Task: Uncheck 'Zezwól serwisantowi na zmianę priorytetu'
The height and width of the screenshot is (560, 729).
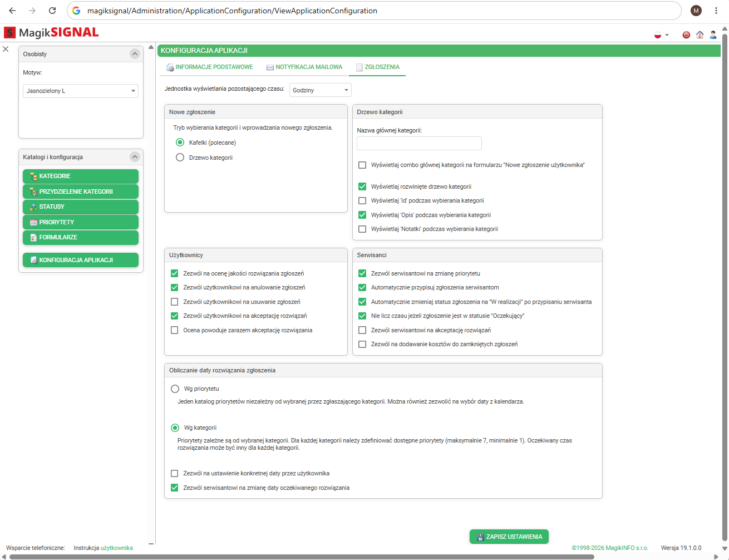Action: pyautogui.click(x=362, y=273)
